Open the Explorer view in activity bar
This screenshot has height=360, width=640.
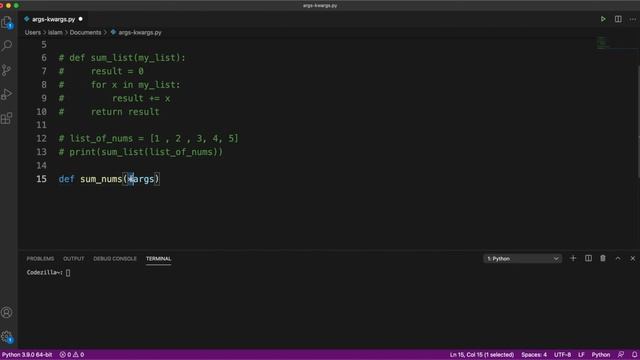click(7, 22)
